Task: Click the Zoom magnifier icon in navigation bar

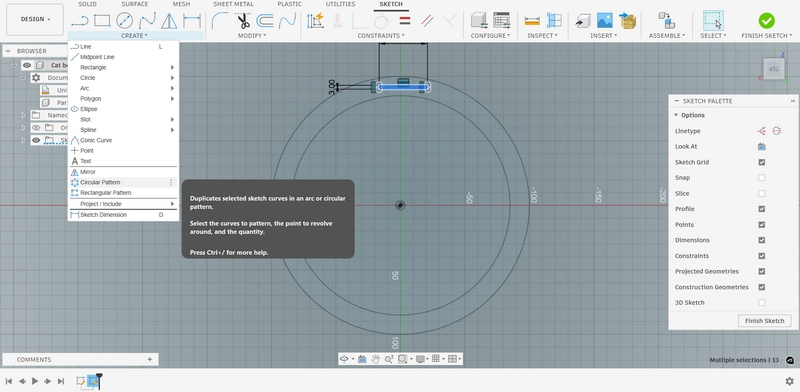Action: [x=389, y=359]
